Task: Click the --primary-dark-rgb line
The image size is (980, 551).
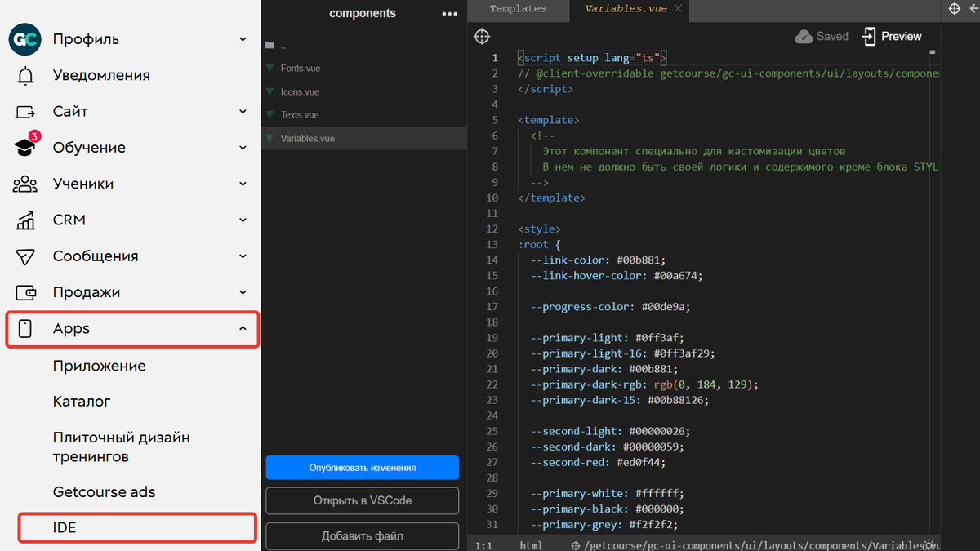Action: pos(644,384)
